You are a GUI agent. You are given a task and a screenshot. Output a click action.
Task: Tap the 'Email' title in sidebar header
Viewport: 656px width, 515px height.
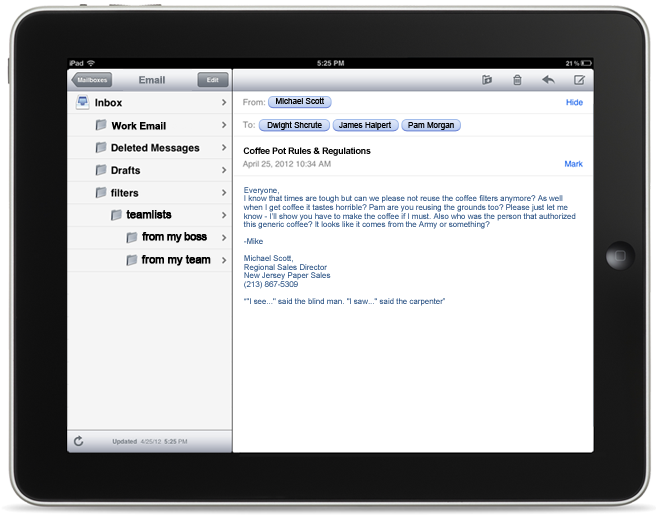tap(152, 80)
